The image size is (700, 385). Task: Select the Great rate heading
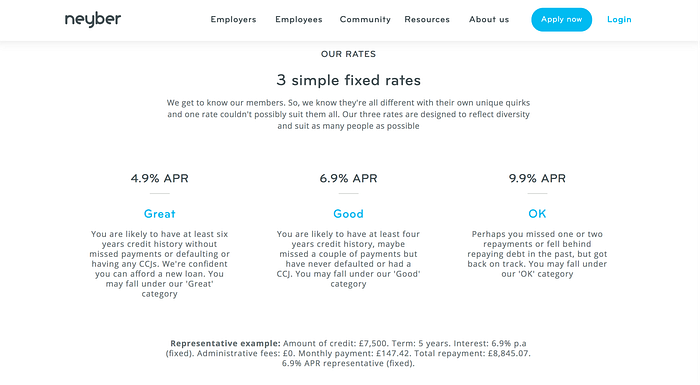(159, 214)
